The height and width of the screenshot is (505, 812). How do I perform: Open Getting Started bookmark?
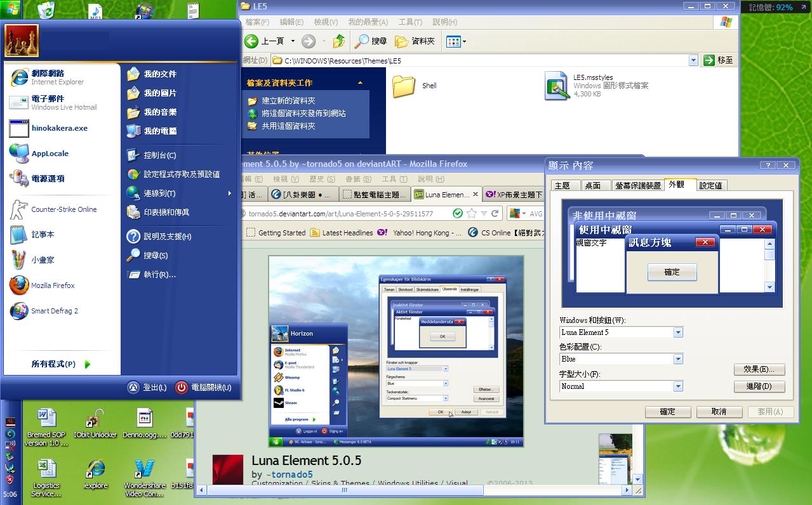(275, 233)
